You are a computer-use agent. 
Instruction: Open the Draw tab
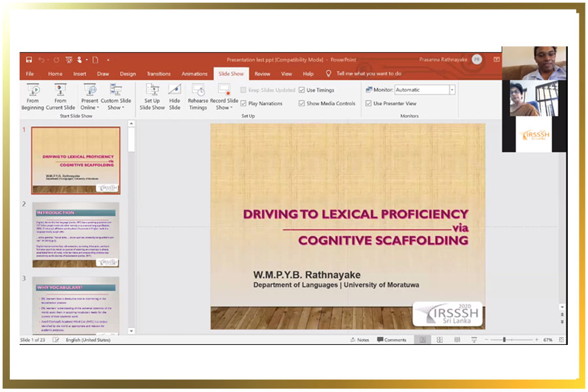click(x=103, y=74)
